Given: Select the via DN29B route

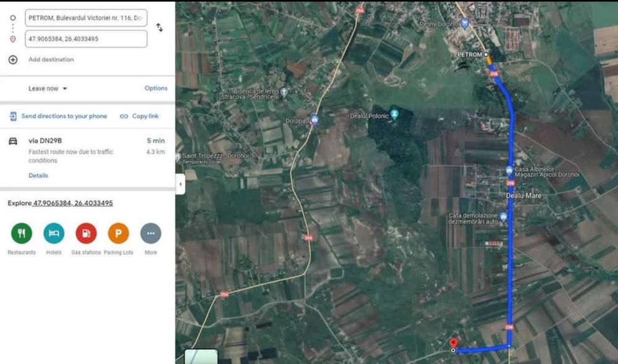Looking at the screenshot, I should click(87, 158).
